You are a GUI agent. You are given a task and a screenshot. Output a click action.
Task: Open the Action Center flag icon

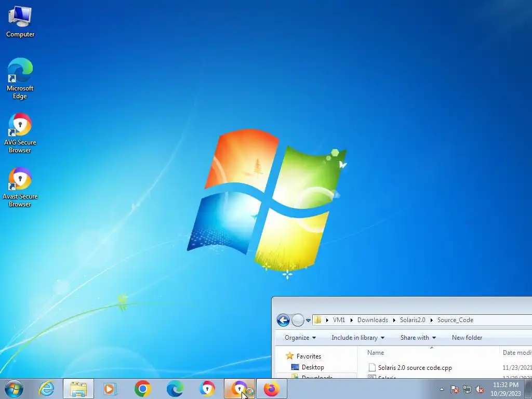tap(455, 390)
